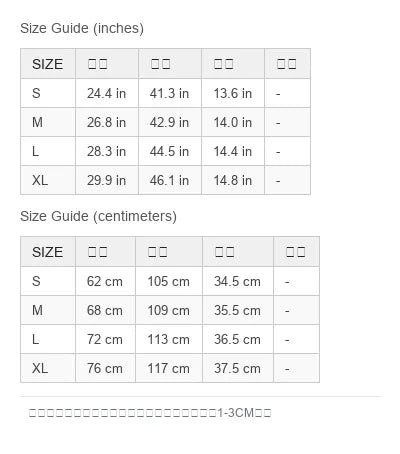400x454 pixels.
Task: Select the 36.5 cm cell
Action: click(238, 339)
